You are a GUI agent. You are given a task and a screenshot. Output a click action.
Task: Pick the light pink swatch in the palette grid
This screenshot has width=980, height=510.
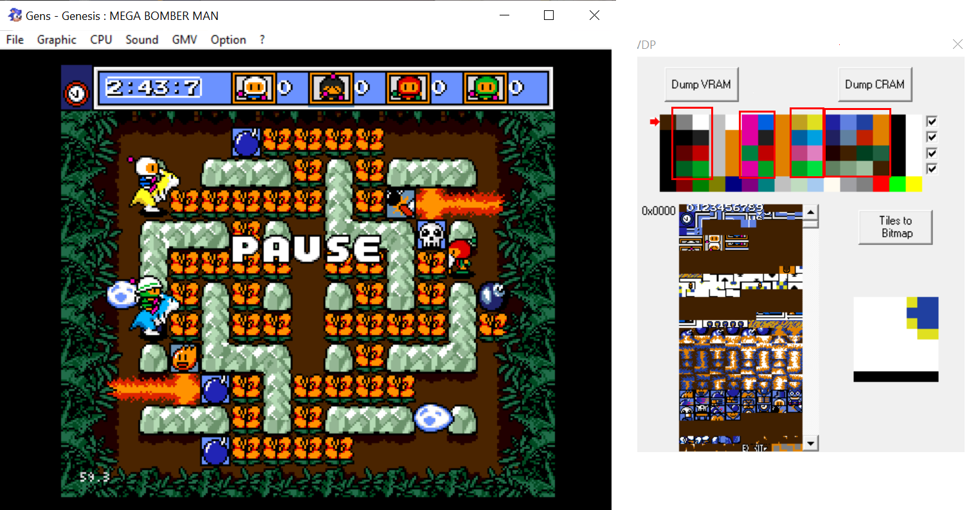[815, 153]
